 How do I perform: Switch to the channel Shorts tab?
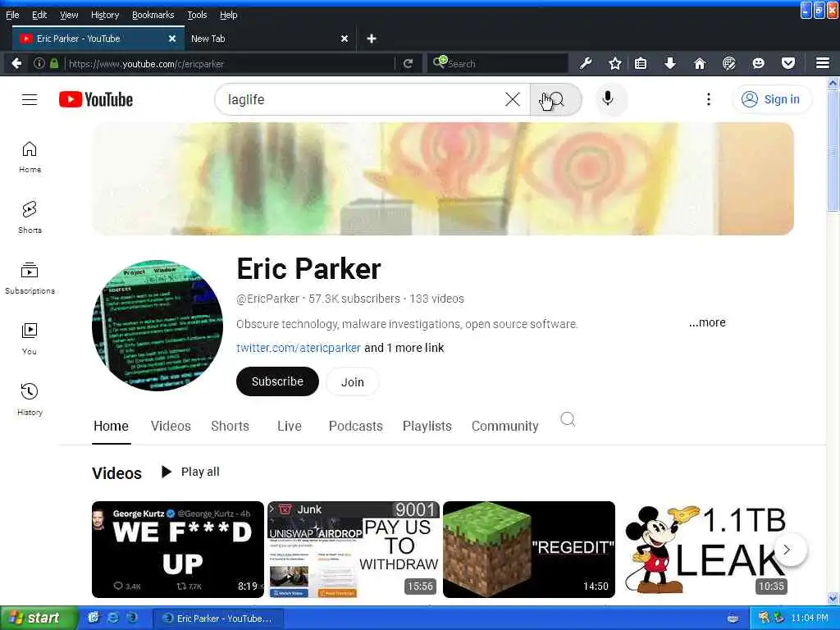230,426
